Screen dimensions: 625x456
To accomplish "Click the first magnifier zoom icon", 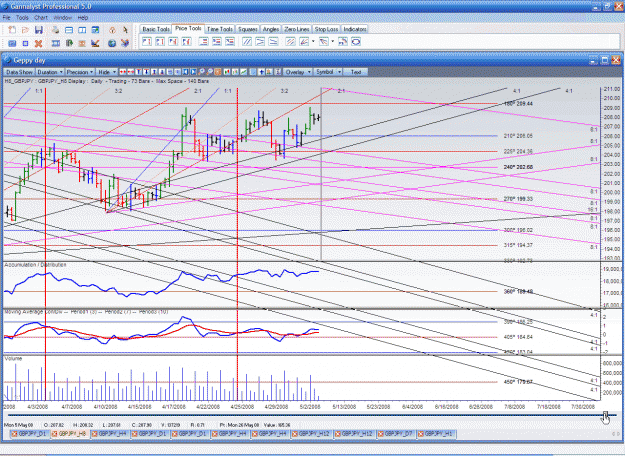I will (201, 72).
